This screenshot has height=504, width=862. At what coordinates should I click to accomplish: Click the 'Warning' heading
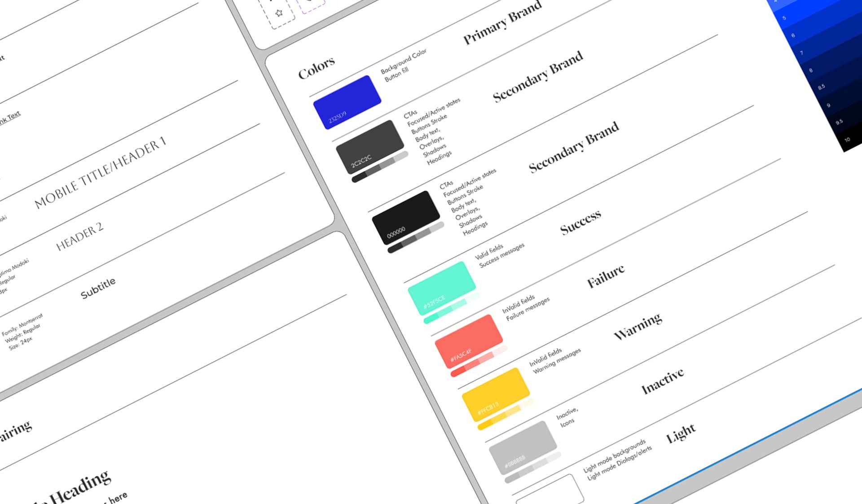638,326
